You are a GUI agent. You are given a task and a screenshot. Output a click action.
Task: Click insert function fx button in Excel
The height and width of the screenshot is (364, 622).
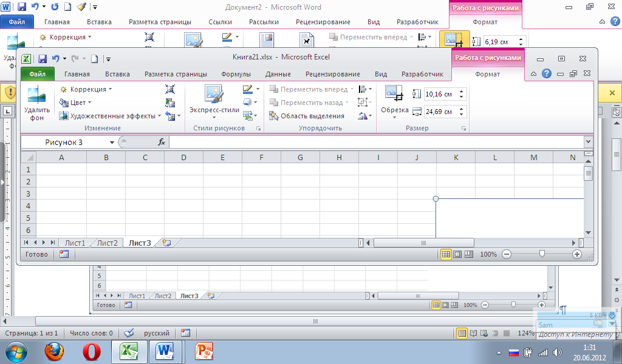(162, 142)
